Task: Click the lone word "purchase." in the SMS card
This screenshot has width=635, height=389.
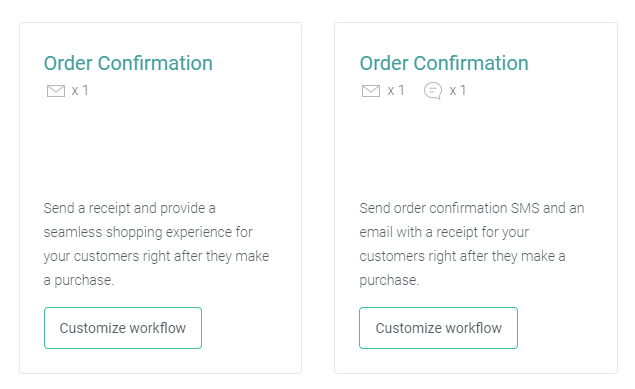Action: click(x=389, y=280)
